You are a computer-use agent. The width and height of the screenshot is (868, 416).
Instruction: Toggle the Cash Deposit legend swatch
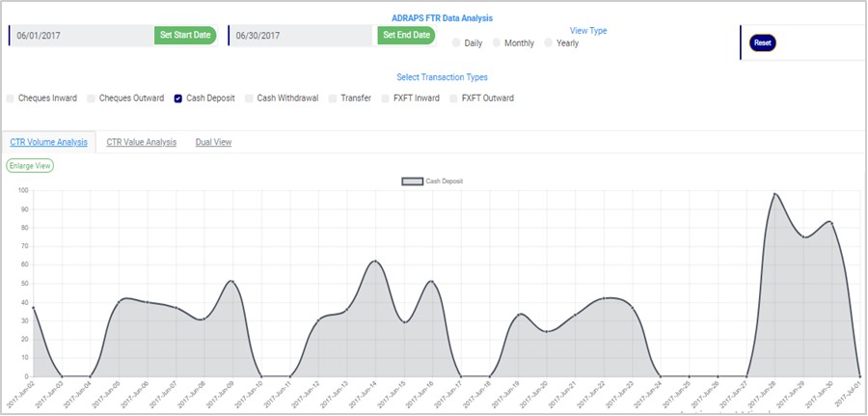point(412,180)
